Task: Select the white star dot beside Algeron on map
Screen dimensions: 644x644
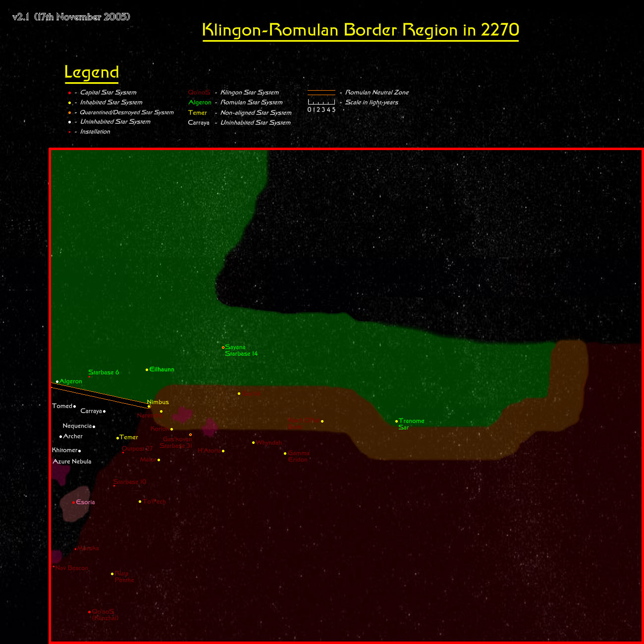Action: 57,381
